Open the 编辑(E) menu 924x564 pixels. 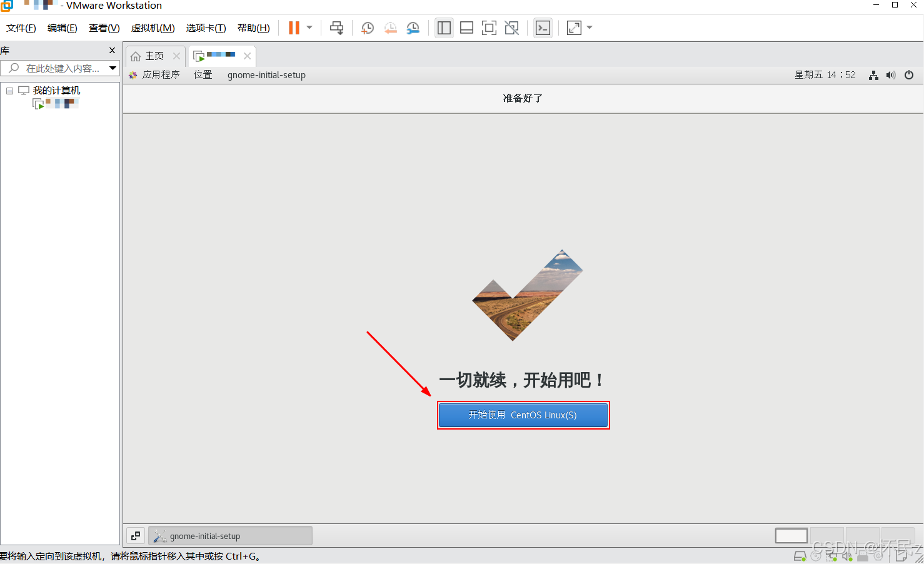point(63,28)
